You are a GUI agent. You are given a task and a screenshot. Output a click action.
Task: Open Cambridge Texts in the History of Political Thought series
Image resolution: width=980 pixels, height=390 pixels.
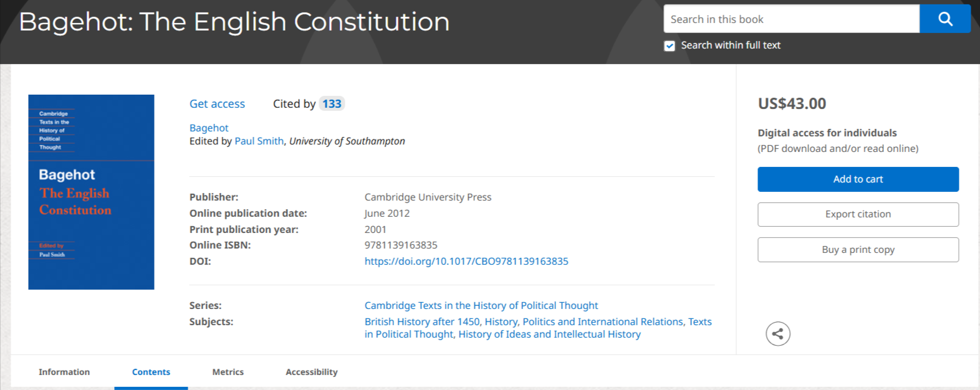tap(481, 306)
